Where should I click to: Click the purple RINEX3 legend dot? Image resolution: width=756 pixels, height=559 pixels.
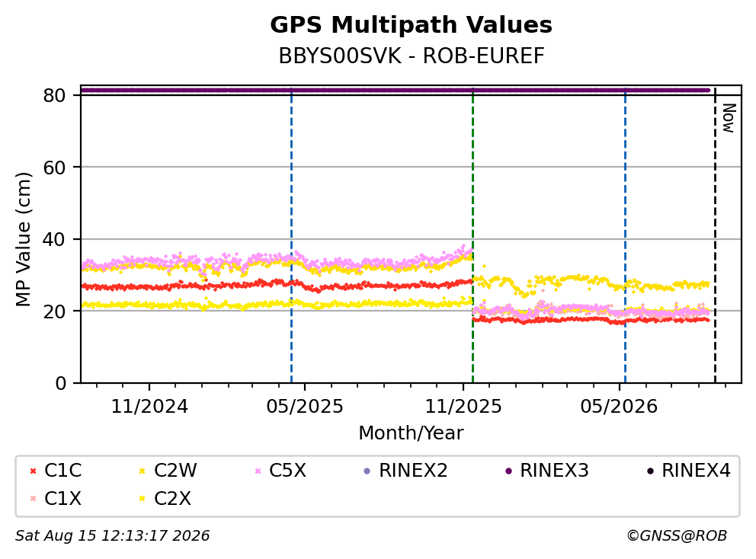pos(508,471)
